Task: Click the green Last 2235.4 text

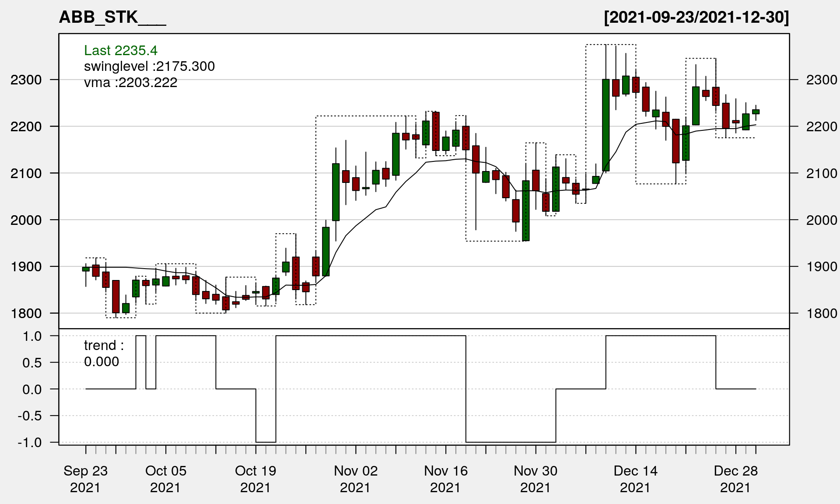Action: [x=120, y=50]
